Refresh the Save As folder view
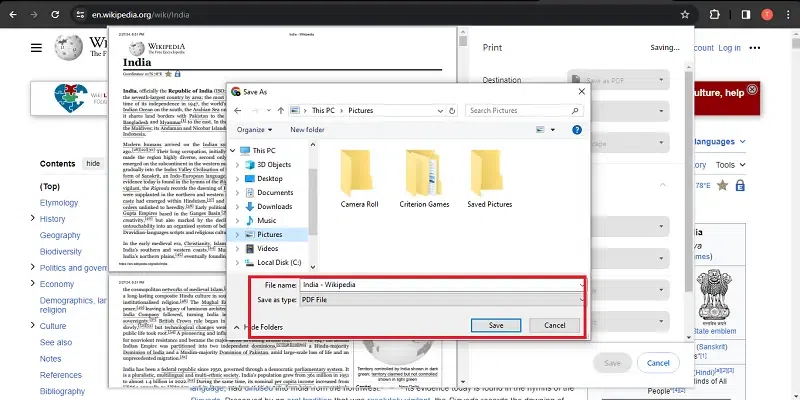 click(x=452, y=110)
